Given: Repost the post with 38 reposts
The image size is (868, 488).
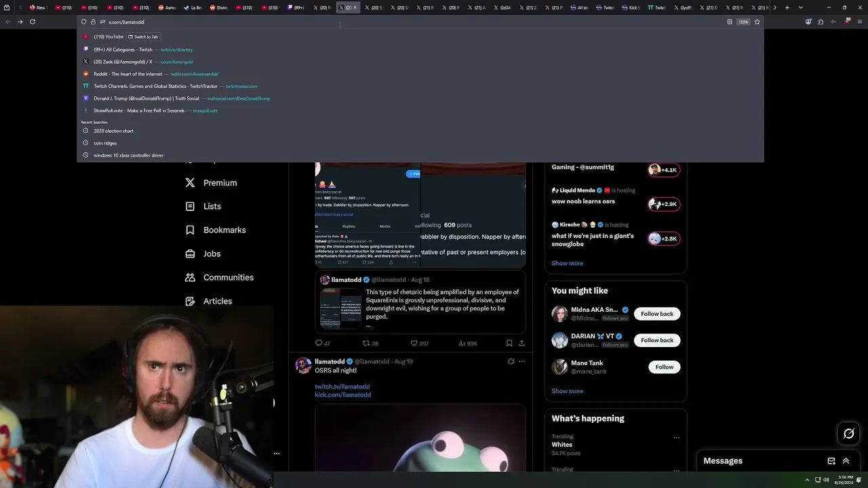Looking at the screenshot, I should tap(370, 343).
